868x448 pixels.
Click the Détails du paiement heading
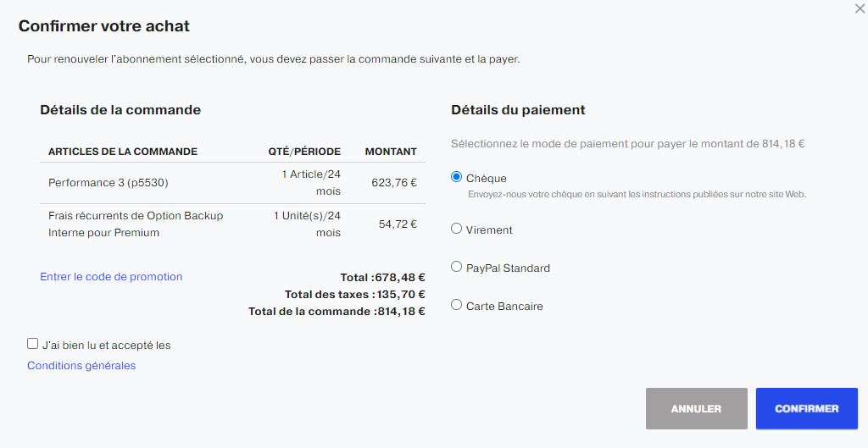pos(518,110)
